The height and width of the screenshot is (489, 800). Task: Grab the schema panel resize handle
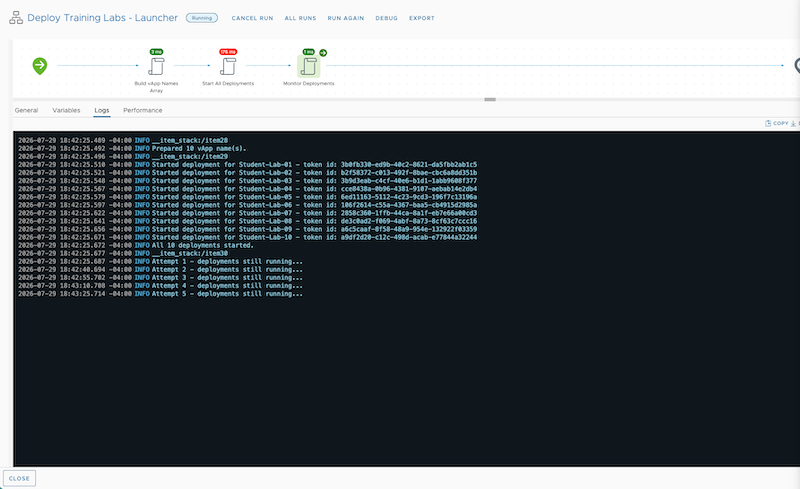click(x=490, y=100)
